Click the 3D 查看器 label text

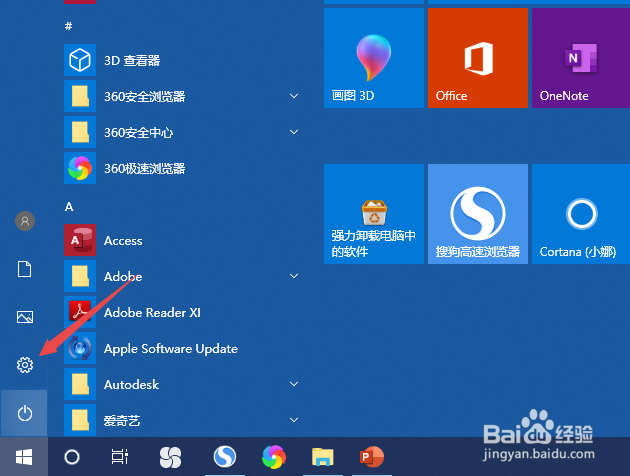[x=132, y=60]
